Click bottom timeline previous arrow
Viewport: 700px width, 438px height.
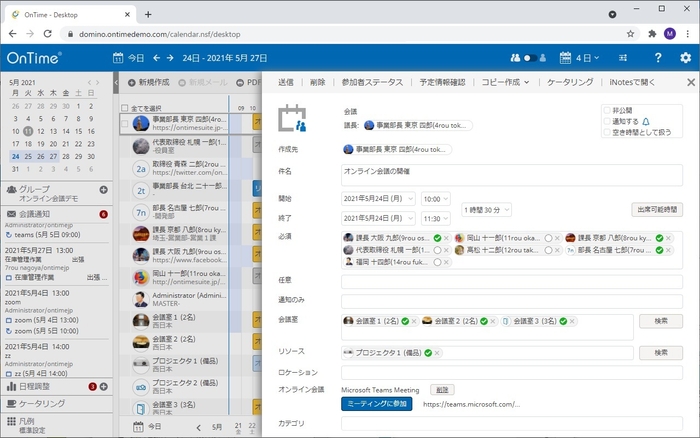click(198, 428)
